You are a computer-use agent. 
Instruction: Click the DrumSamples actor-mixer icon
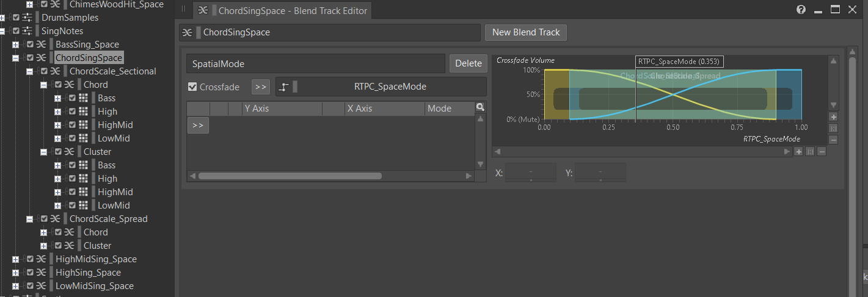(27, 18)
